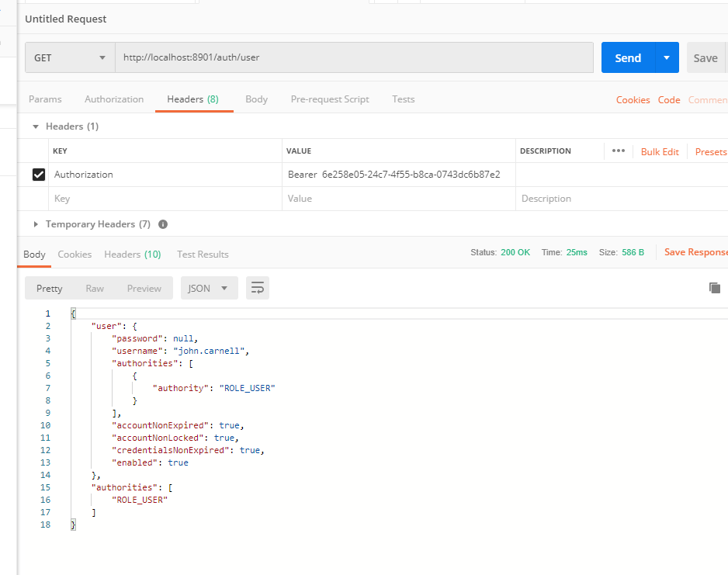This screenshot has height=575, width=728.
Task: Select the Raw view mode
Action: coord(95,288)
